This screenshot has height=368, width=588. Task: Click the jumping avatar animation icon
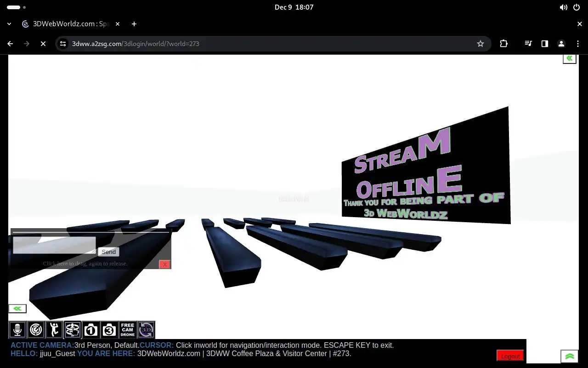click(54, 330)
